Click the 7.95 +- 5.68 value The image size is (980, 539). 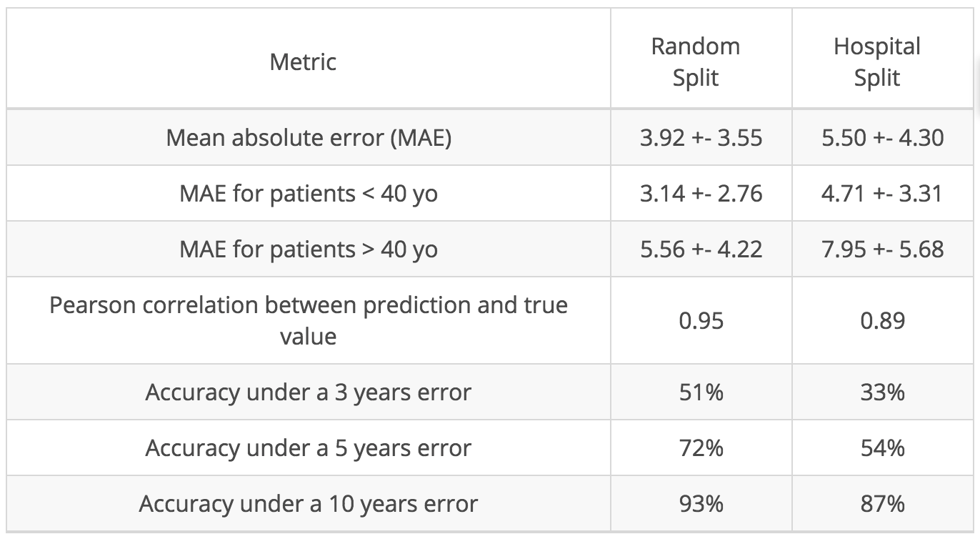(882, 249)
